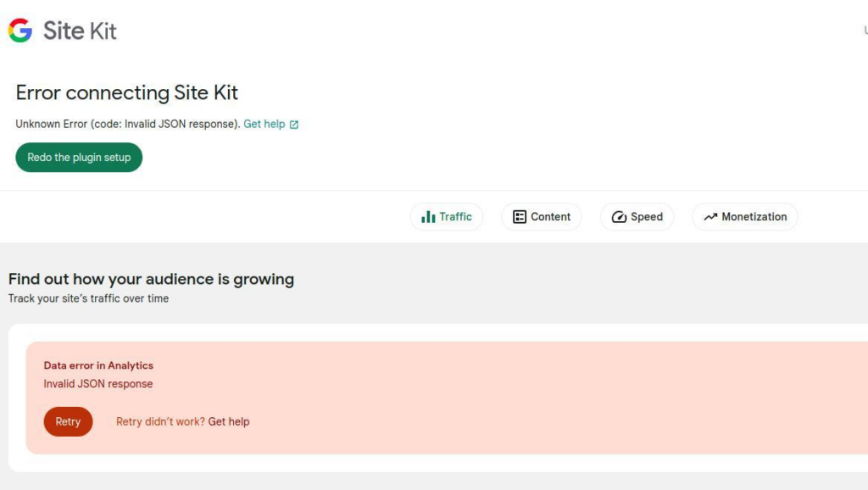Open the Get help link under the error heading

[x=263, y=124]
